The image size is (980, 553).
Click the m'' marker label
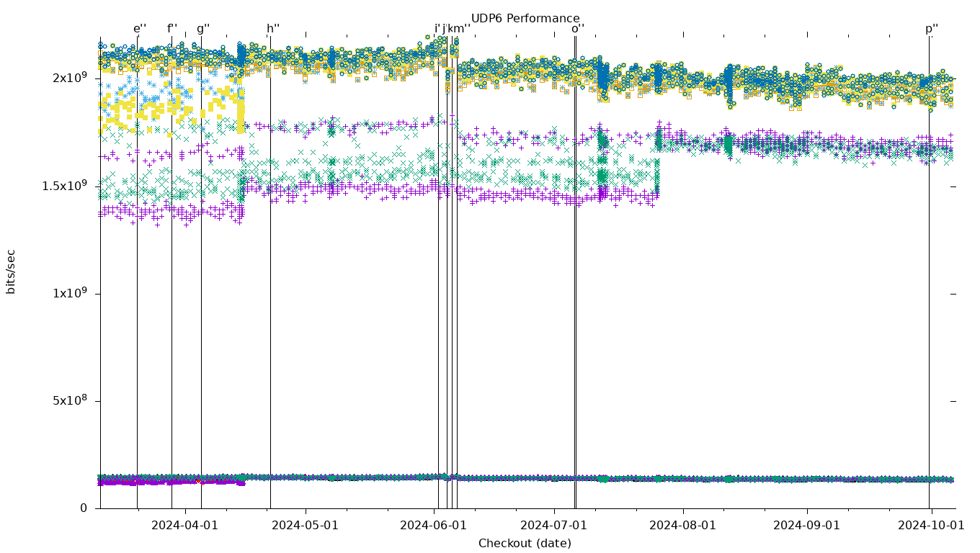[463, 29]
